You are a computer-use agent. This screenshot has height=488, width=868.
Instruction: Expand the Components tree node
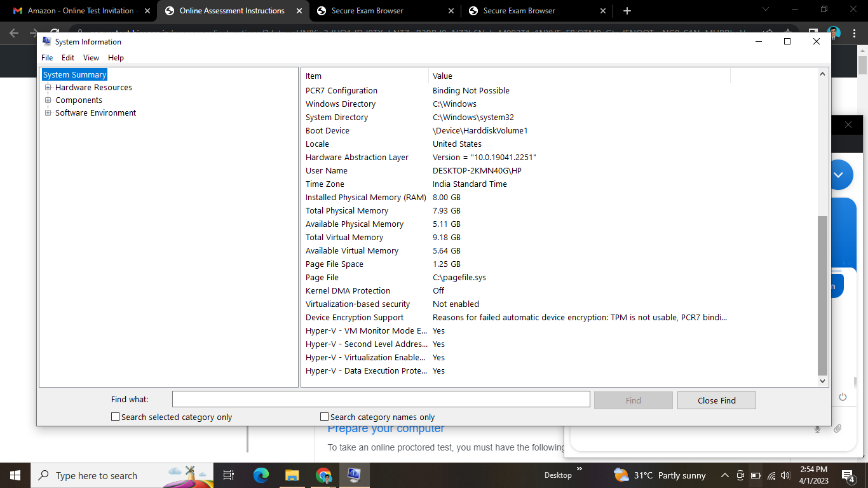point(48,100)
